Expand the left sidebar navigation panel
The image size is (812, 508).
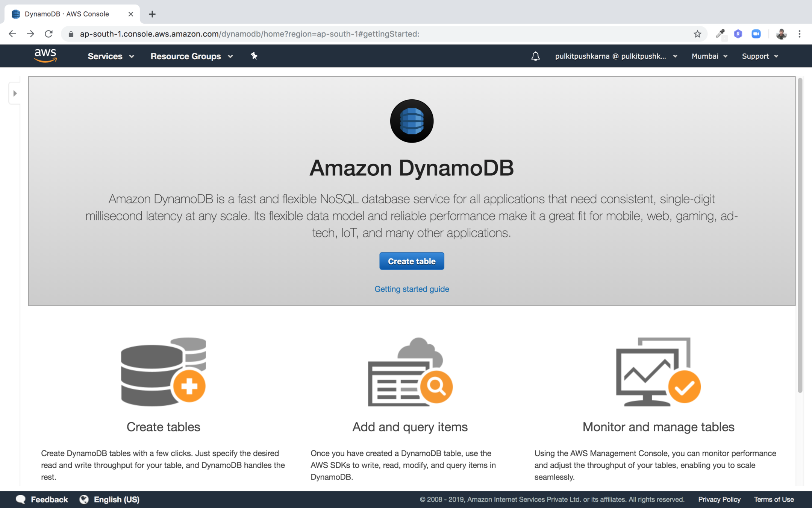click(x=15, y=93)
